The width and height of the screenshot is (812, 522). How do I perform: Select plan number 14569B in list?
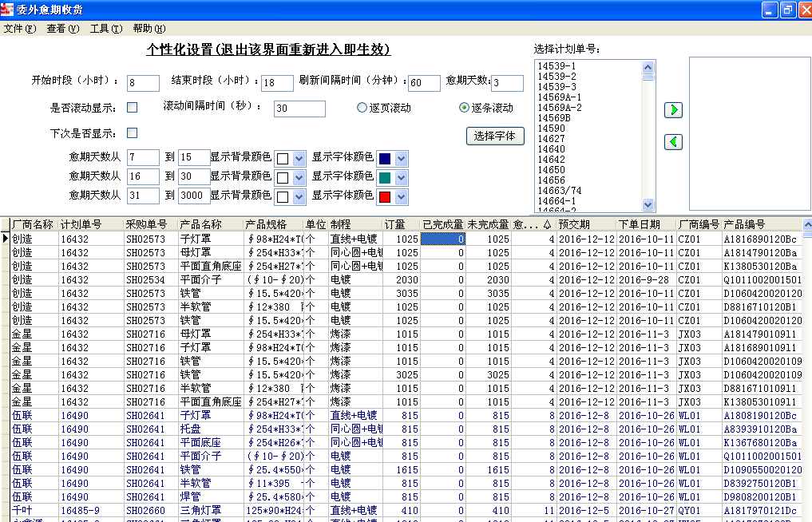[554, 117]
